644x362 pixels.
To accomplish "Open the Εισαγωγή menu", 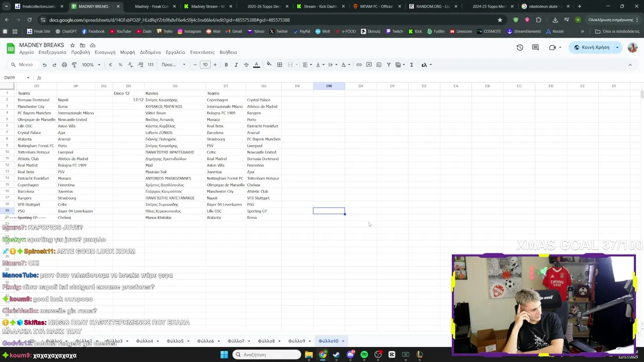I will [x=105, y=52].
